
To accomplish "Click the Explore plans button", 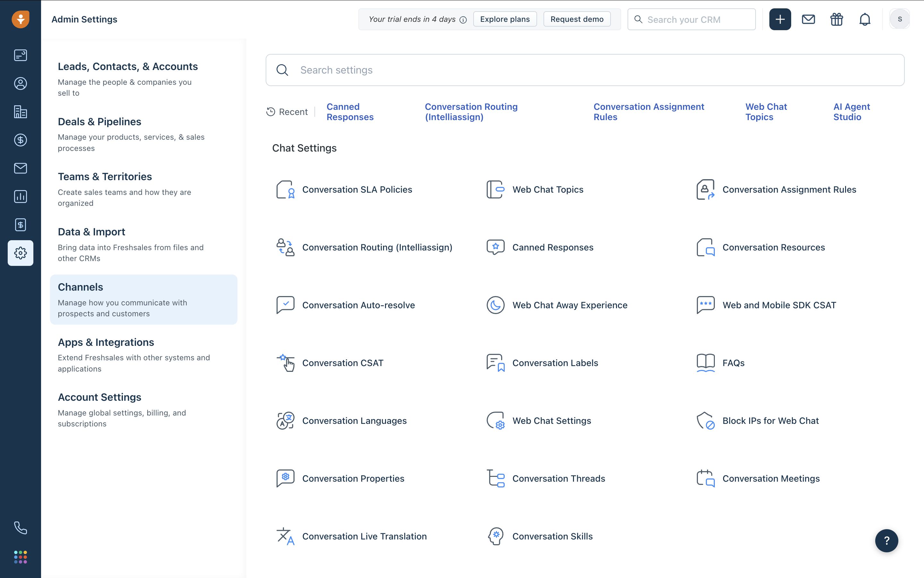I will [x=505, y=19].
